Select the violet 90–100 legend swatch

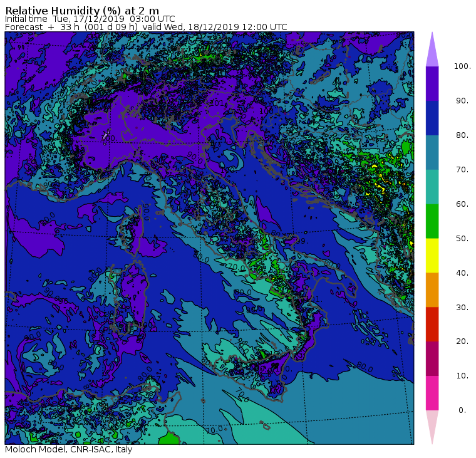click(x=432, y=83)
